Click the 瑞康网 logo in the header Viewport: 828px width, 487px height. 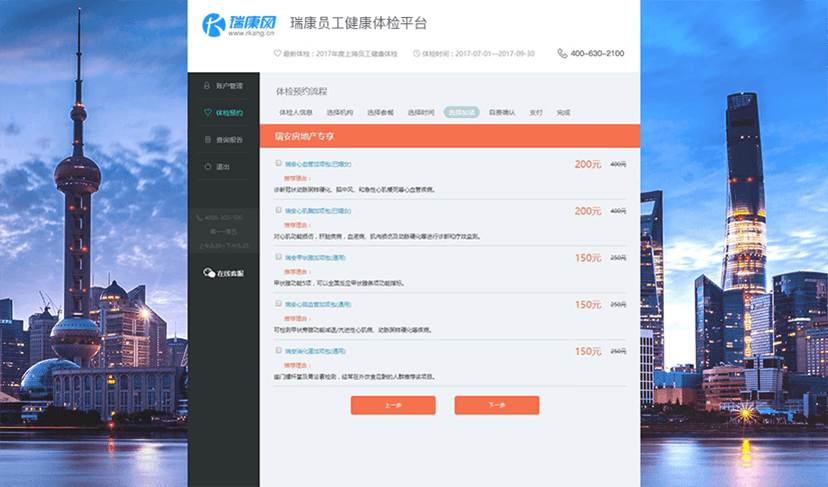[x=238, y=24]
